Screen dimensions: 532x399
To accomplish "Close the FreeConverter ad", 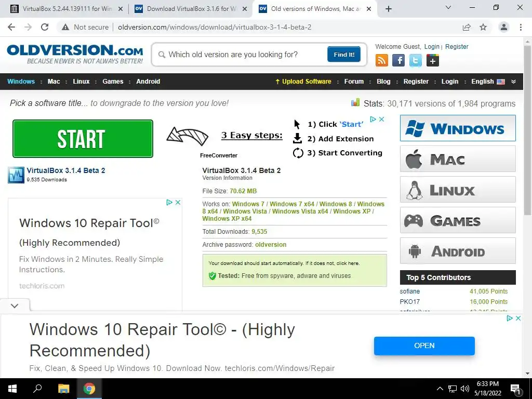I will click(381, 119).
